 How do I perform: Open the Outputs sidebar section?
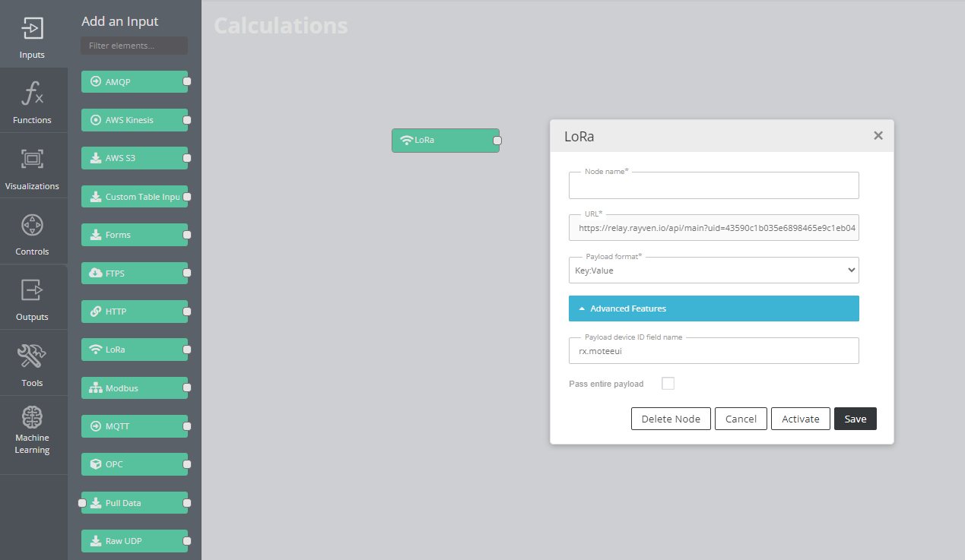coord(33,297)
